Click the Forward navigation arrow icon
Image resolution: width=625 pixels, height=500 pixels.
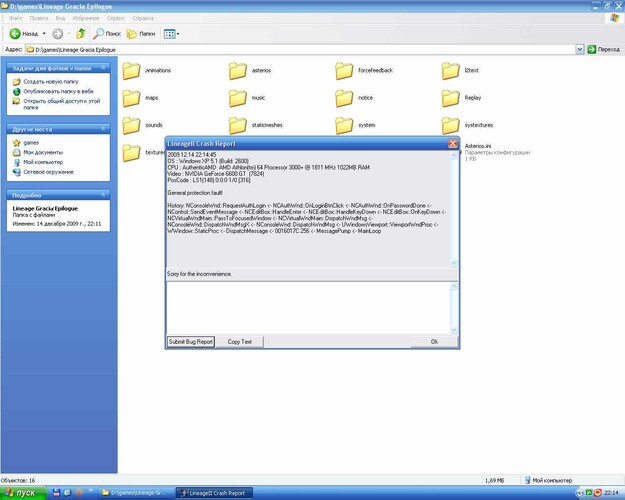58,34
